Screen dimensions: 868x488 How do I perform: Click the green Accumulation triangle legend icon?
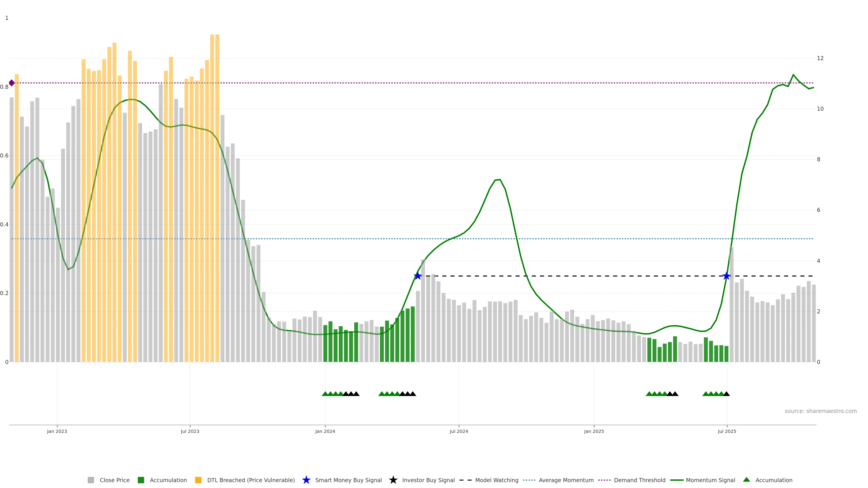pos(747,480)
